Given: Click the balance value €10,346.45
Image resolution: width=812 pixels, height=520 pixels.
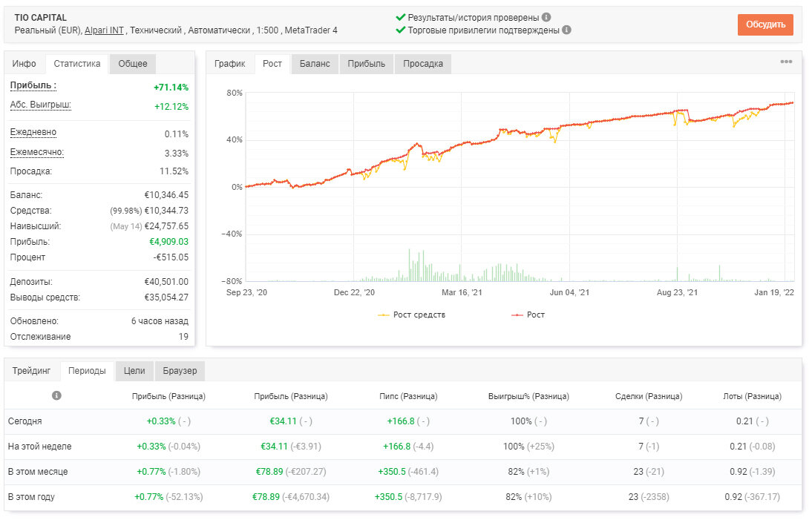Looking at the screenshot, I should (166, 195).
